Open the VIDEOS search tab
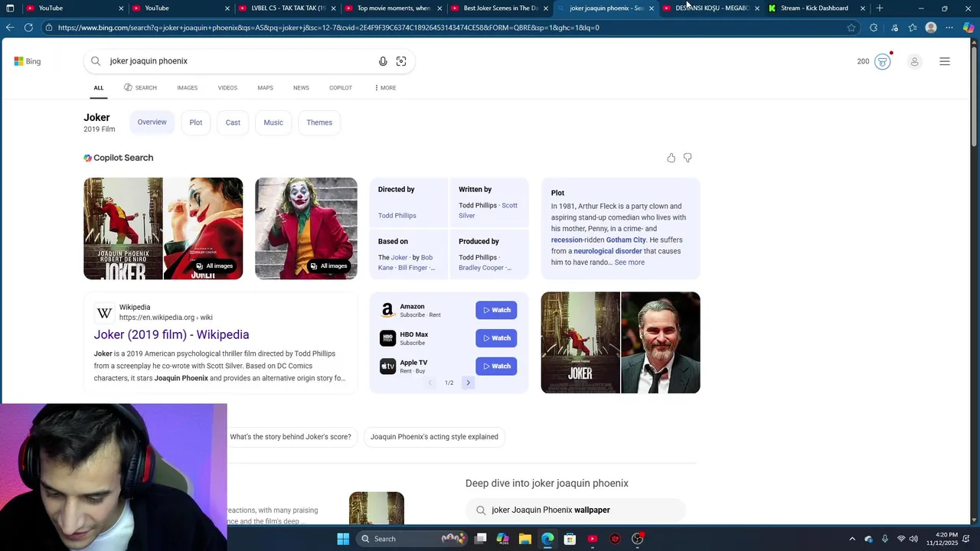 [x=227, y=88]
